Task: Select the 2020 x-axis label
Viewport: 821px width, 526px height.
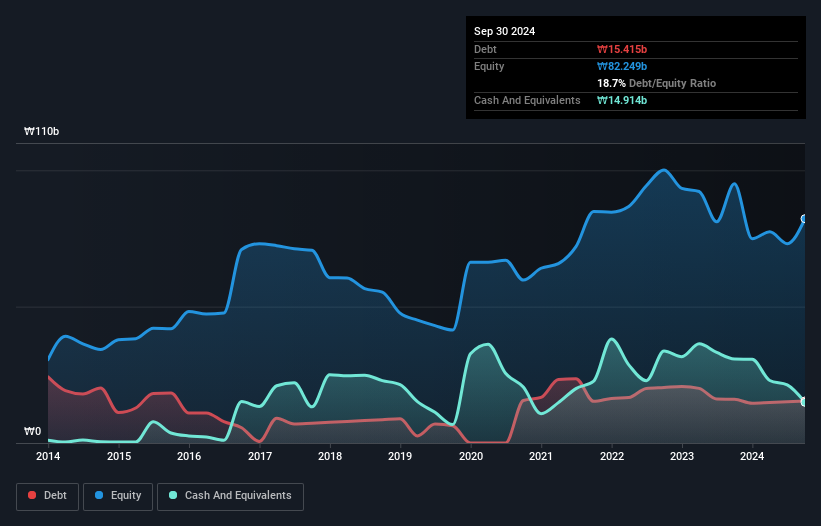Action: [x=471, y=456]
